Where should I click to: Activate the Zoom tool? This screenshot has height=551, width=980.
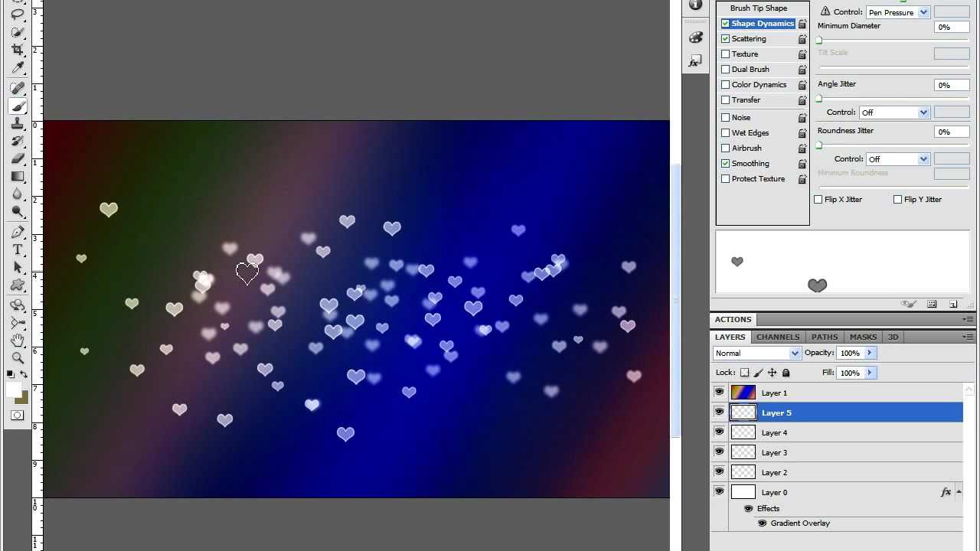[17, 357]
